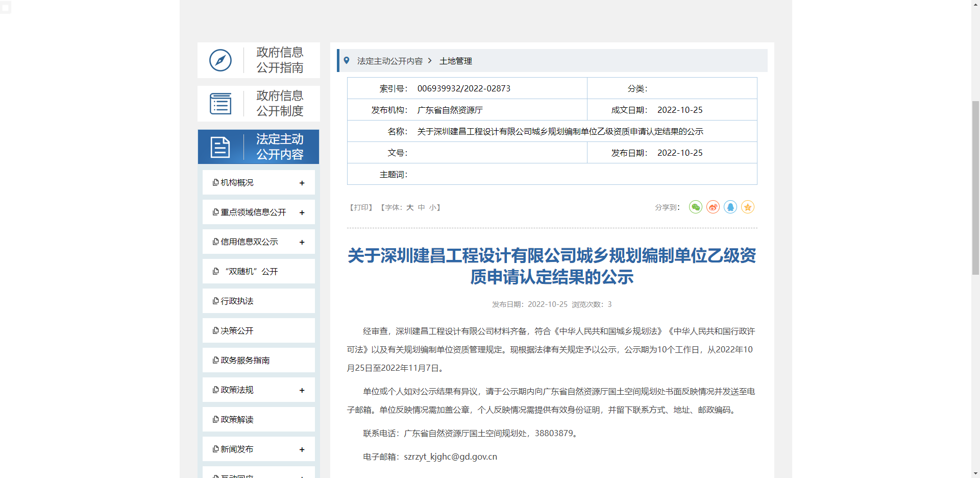Click the location pin icon in the breadcrumb

pos(348,60)
